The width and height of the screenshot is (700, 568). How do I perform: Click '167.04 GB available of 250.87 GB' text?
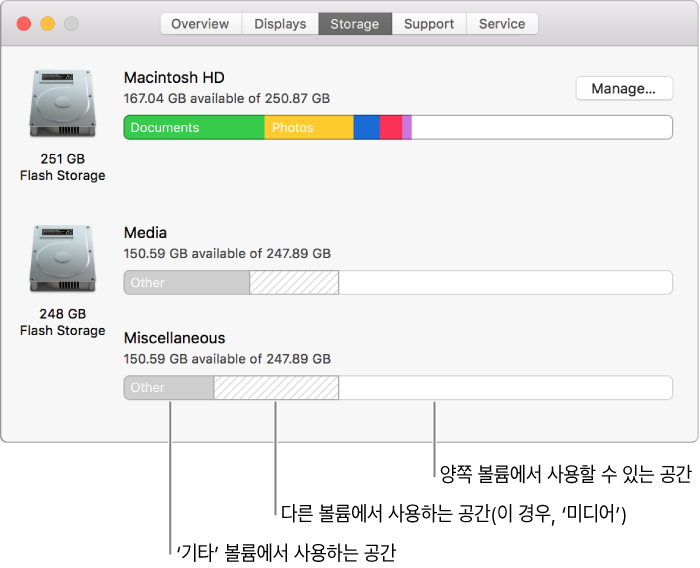(x=227, y=98)
